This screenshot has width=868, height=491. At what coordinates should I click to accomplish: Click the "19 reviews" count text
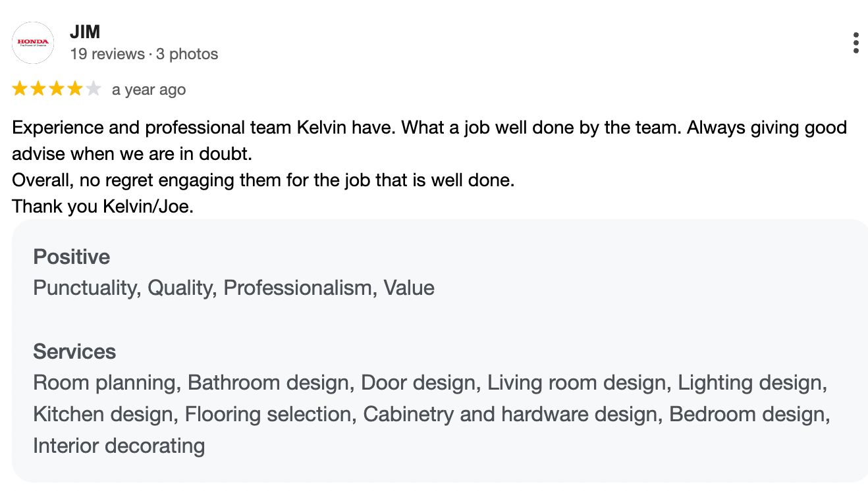pyautogui.click(x=107, y=54)
